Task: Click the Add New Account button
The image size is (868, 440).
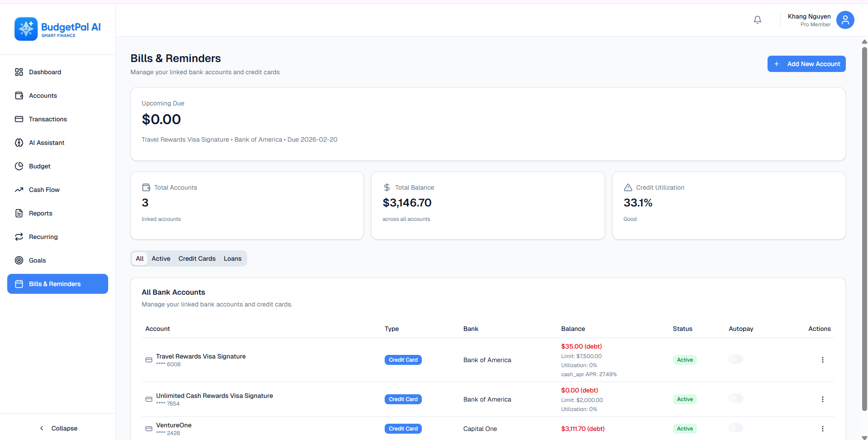Action: point(806,64)
